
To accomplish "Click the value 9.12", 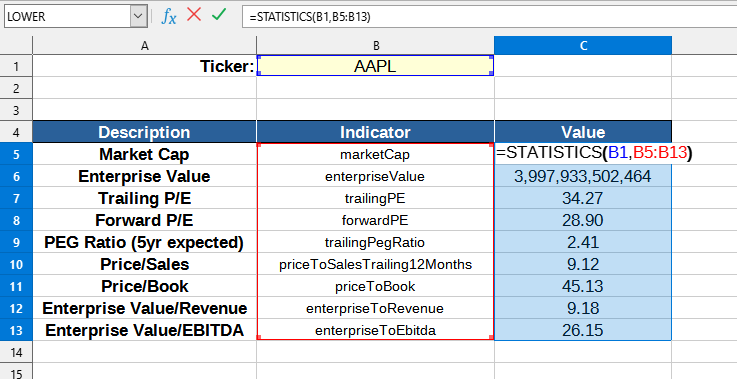I will pyautogui.click(x=583, y=264).
